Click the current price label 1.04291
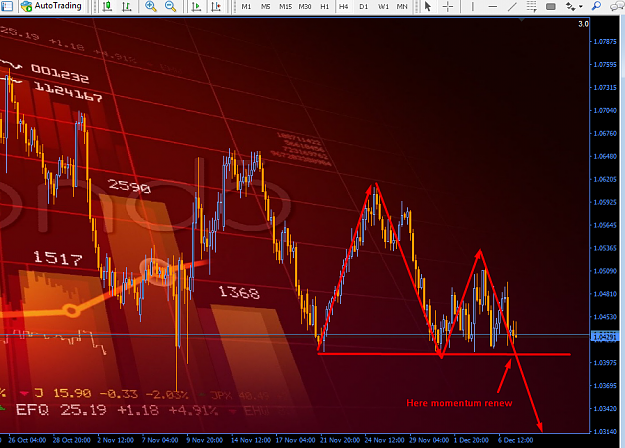The width and height of the screenshot is (625, 448). tap(605, 337)
